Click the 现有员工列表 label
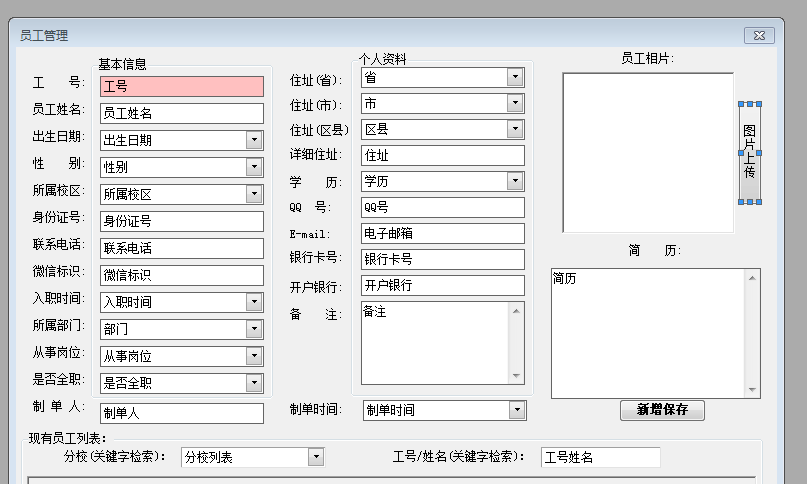 67,438
